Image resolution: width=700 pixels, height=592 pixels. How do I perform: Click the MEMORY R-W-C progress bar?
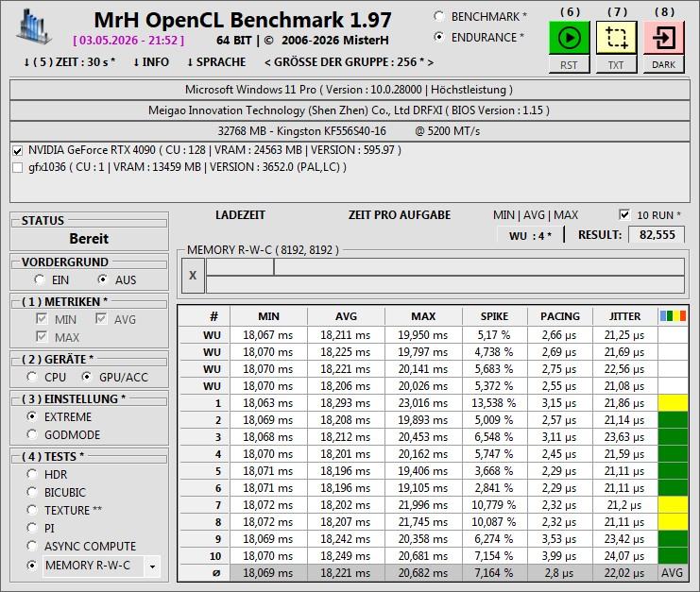tap(445, 276)
